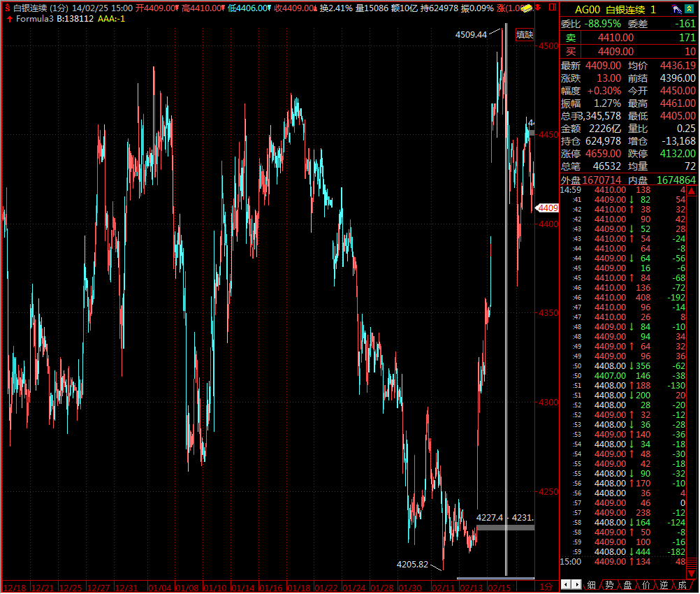Click the 4509.44 high price label
Image resolution: width=700 pixels, height=594 pixels.
[x=471, y=34]
